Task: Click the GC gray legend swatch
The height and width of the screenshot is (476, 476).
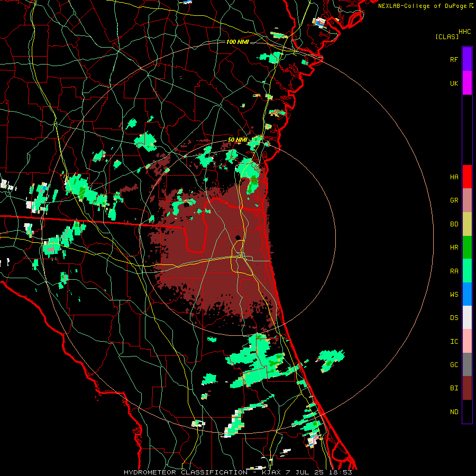Action: click(x=467, y=364)
